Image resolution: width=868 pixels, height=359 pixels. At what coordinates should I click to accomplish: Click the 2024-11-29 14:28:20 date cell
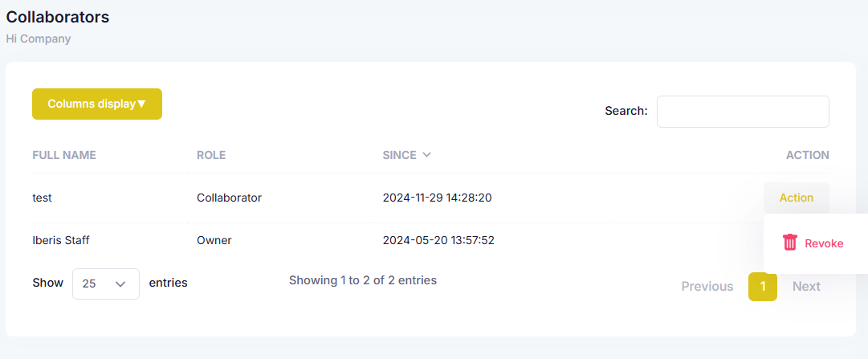point(438,198)
